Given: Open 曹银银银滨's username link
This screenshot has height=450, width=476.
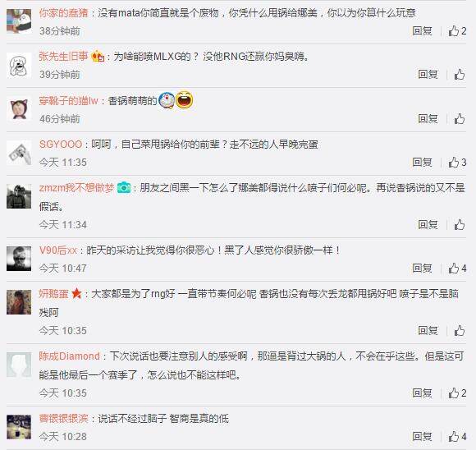Looking at the screenshot, I should coord(63,419).
